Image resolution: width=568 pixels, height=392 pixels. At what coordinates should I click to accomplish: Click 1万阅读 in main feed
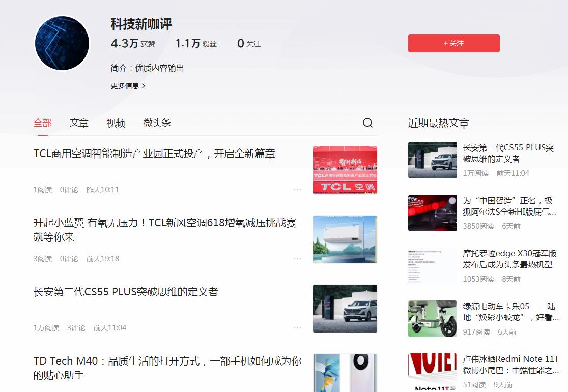(x=46, y=328)
